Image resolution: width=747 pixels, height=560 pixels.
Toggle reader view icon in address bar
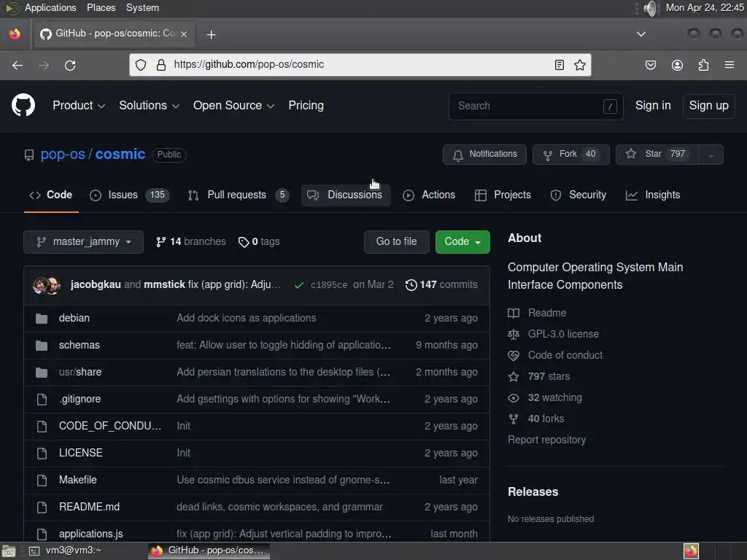click(560, 65)
